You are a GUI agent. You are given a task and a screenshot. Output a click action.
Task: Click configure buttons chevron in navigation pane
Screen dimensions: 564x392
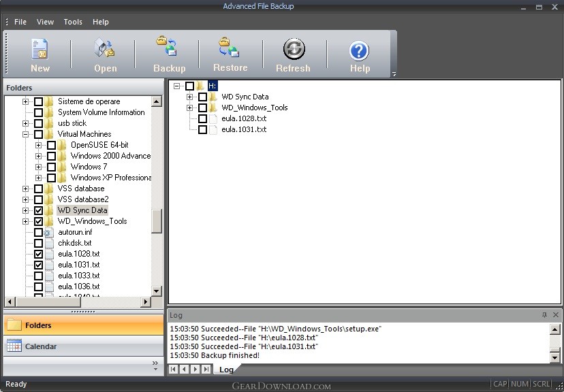(x=155, y=365)
